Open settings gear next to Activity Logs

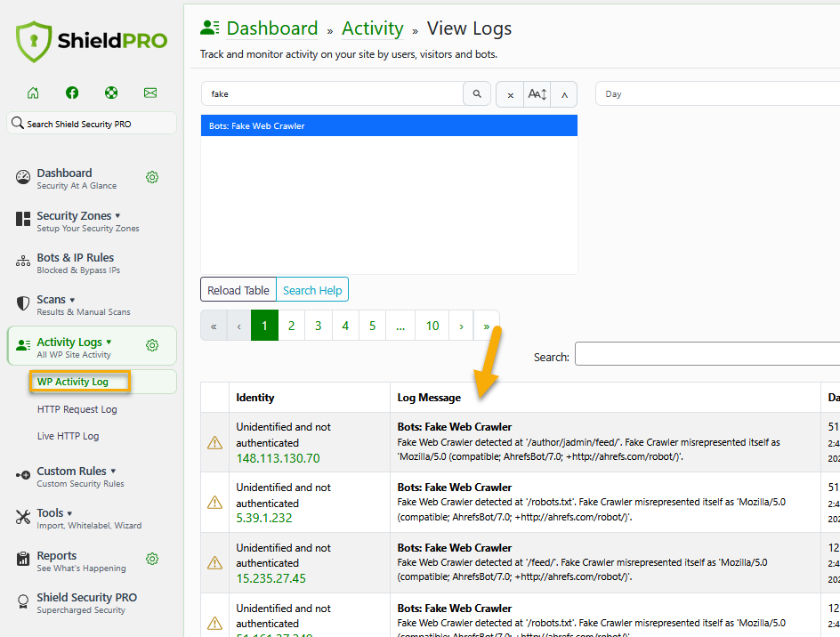coord(152,345)
